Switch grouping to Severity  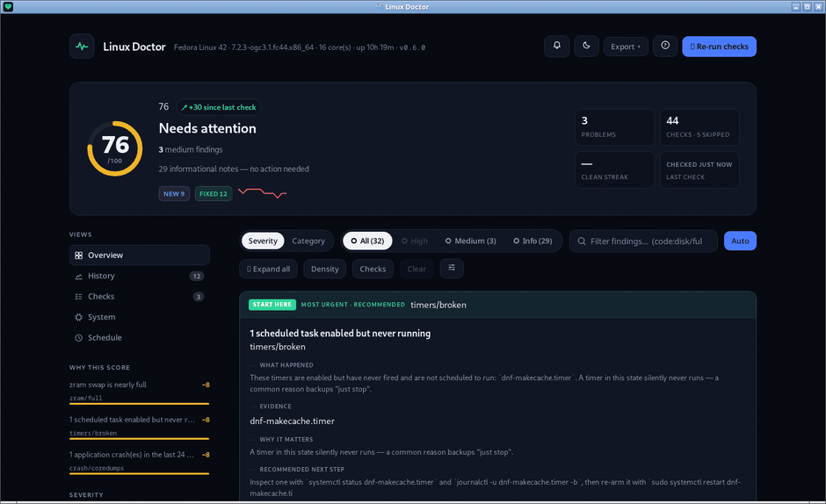coord(263,241)
